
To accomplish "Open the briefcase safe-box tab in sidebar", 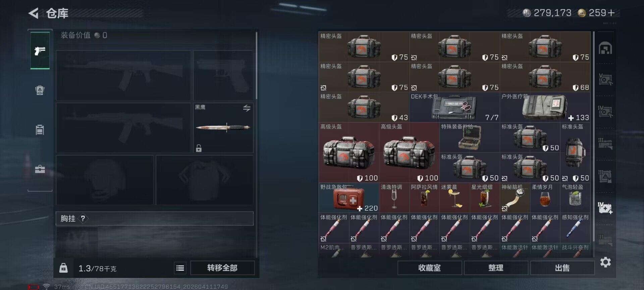I will [x=40, y=169].
